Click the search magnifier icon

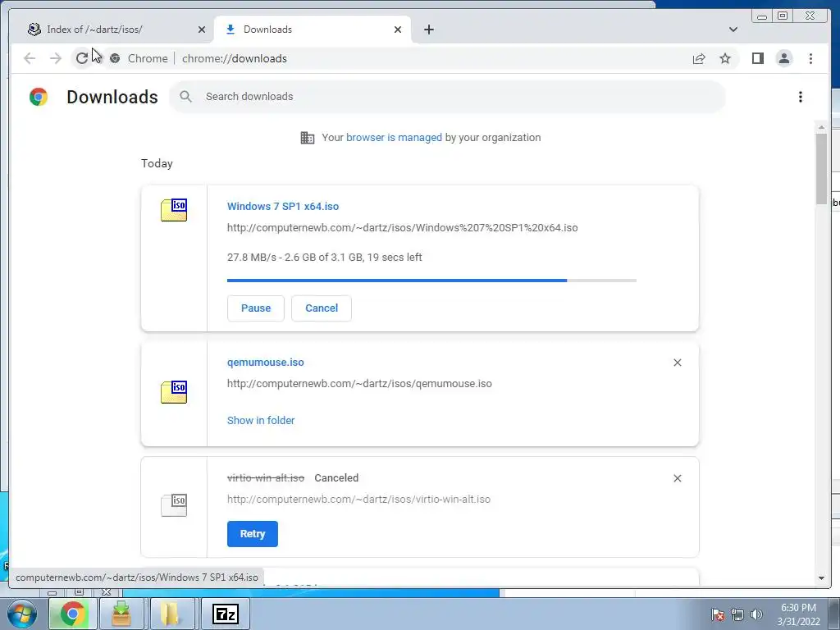pos(186,97)
